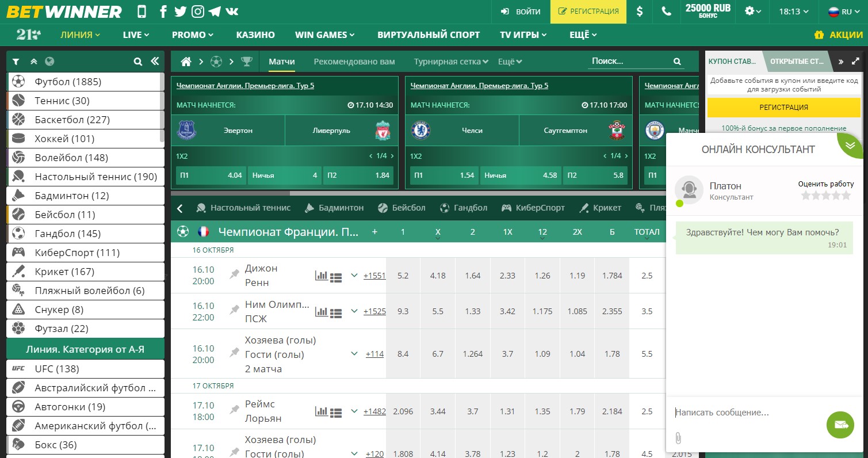Click the РЕГИСТРАЦИЯ button in header
The width and height of the screenshot is (868, 458).
click(588, 12)
